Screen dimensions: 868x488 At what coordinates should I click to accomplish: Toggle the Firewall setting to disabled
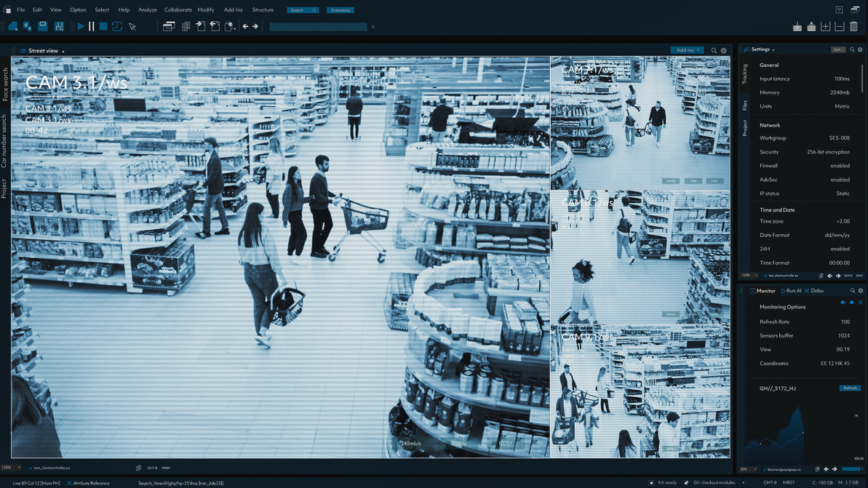pos(842,165)
